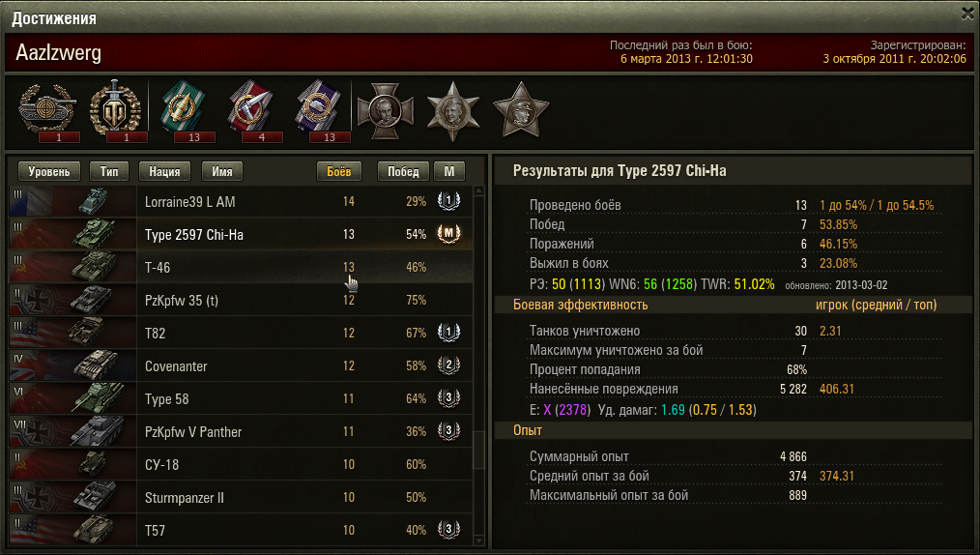This screenshot has height=555, width=980.
Task: Click the last star-shaped hero medal
Action: tap(521, 110)
